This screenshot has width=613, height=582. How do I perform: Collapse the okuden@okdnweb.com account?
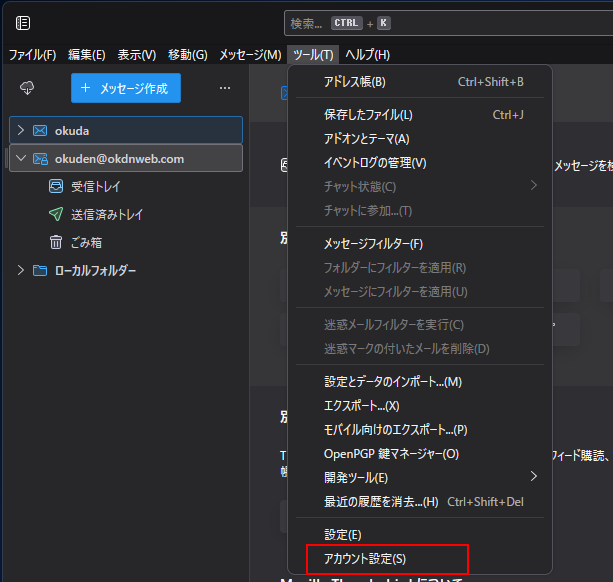tap(21, 158)
